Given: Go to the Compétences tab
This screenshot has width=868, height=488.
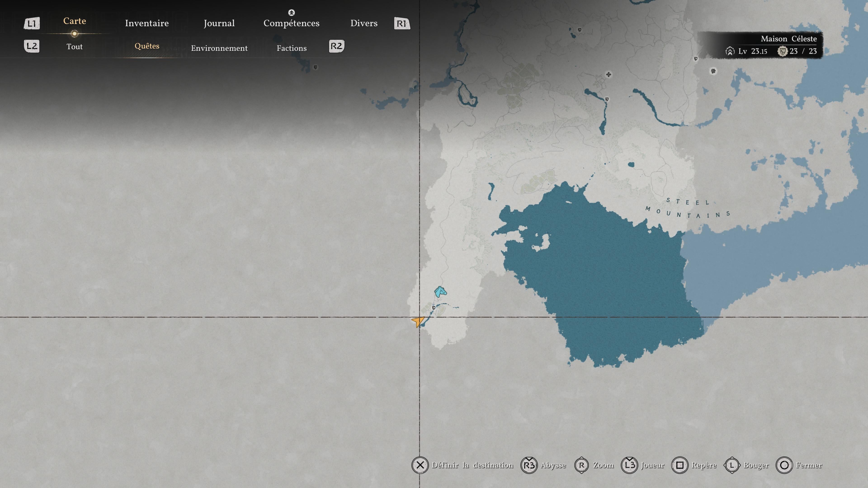Looking at the screenshot, I should click(291, 23).
